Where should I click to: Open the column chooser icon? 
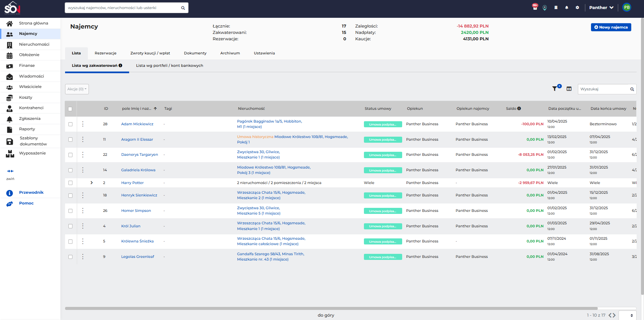pos(569,89)
